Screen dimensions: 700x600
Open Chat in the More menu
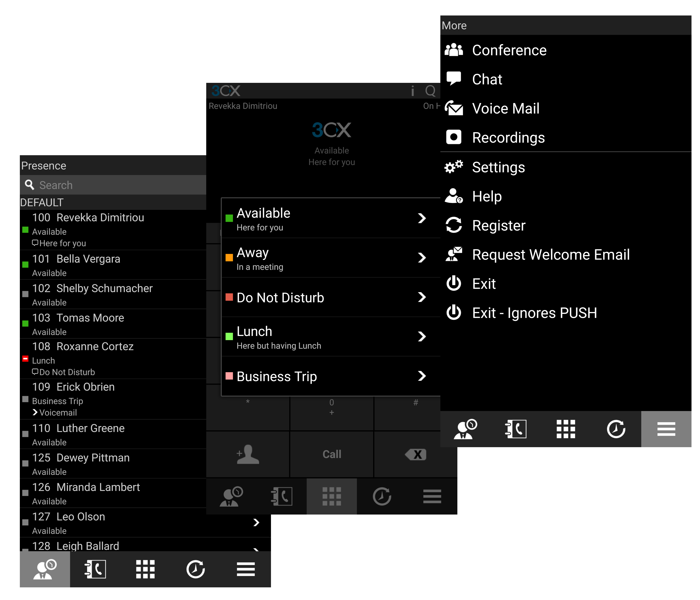pyautogui.click(x=565, y=79)
